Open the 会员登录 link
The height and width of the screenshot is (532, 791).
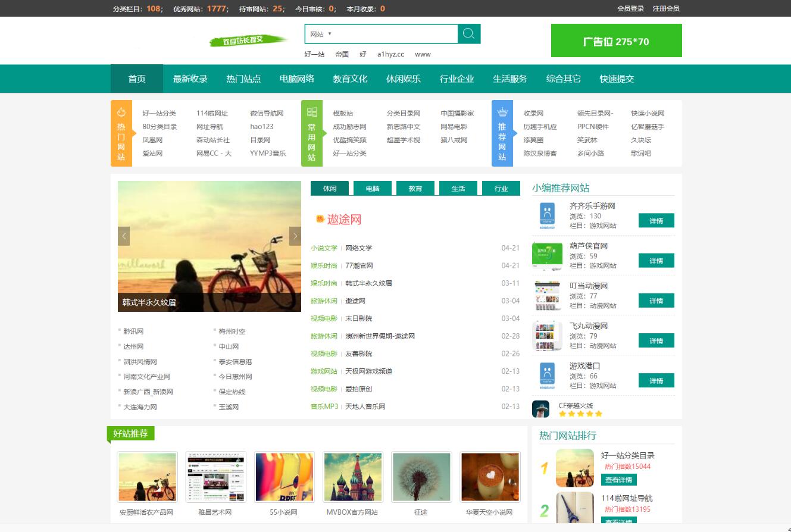[630, 8]
